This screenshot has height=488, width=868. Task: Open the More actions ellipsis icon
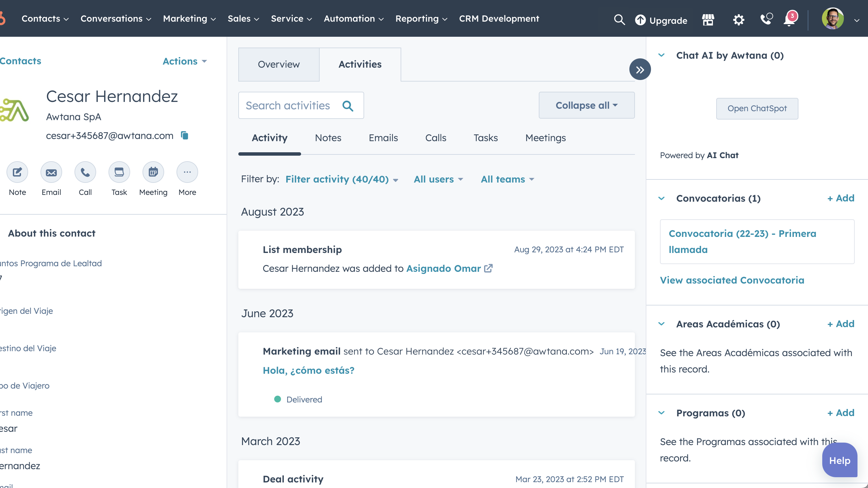187,172
